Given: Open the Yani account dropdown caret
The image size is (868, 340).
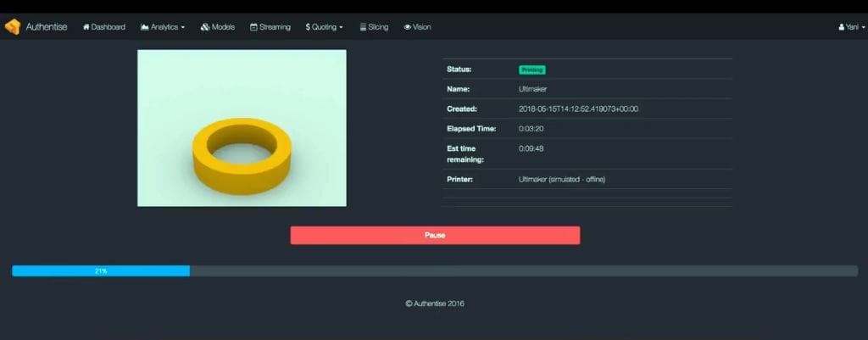Looking at the screenshot, I should pos(862,28).
